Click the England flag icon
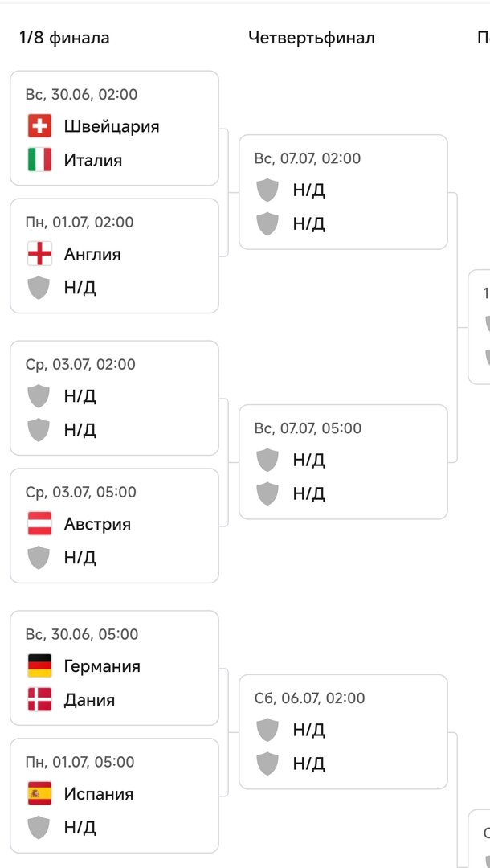This screenshot has height=868, width=490. coord(39,254)
